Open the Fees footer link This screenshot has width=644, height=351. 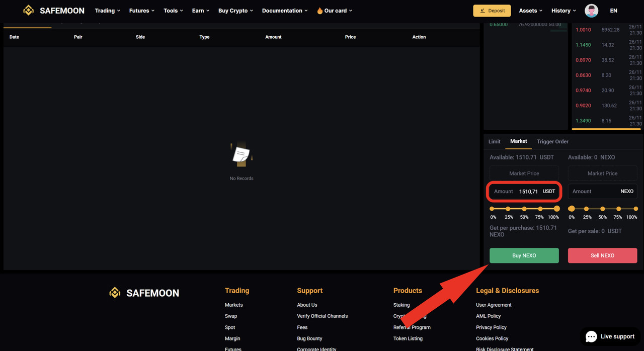(x=302, y=327)
